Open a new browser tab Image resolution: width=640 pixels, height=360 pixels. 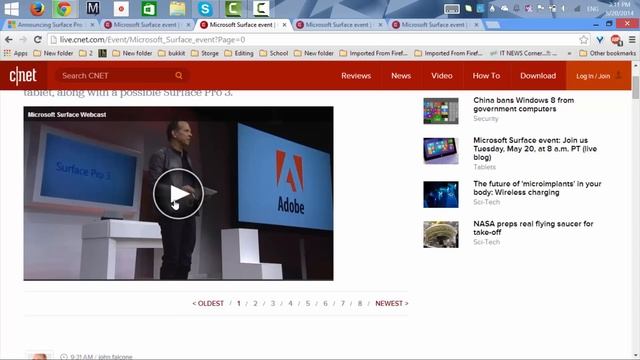pos(493,25)
